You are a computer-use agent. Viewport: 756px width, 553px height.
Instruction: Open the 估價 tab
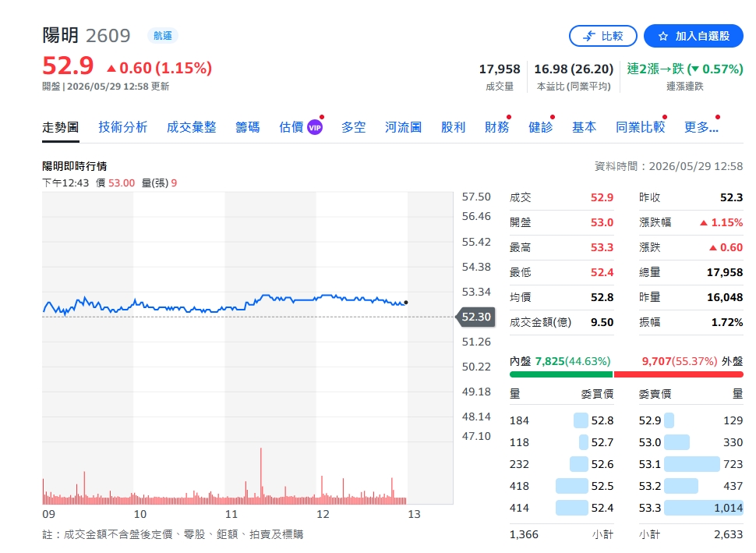(291, 127)
